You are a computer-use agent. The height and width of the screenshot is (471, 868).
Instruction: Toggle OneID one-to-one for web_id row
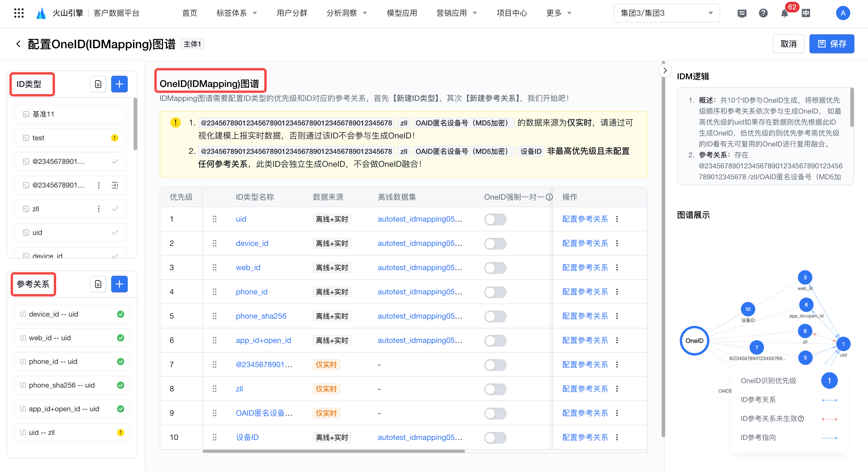pyautogui.click(x=495, y=268)
